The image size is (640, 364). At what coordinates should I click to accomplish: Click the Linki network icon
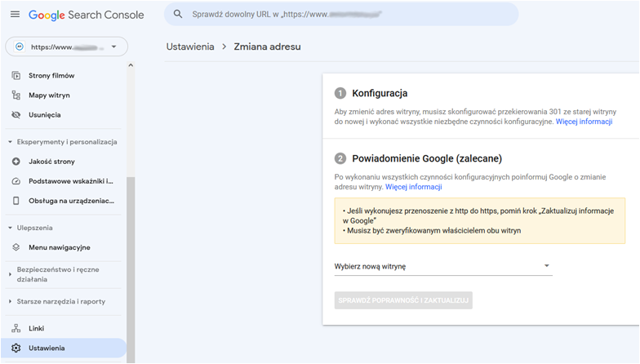click(x=16, y=328)
